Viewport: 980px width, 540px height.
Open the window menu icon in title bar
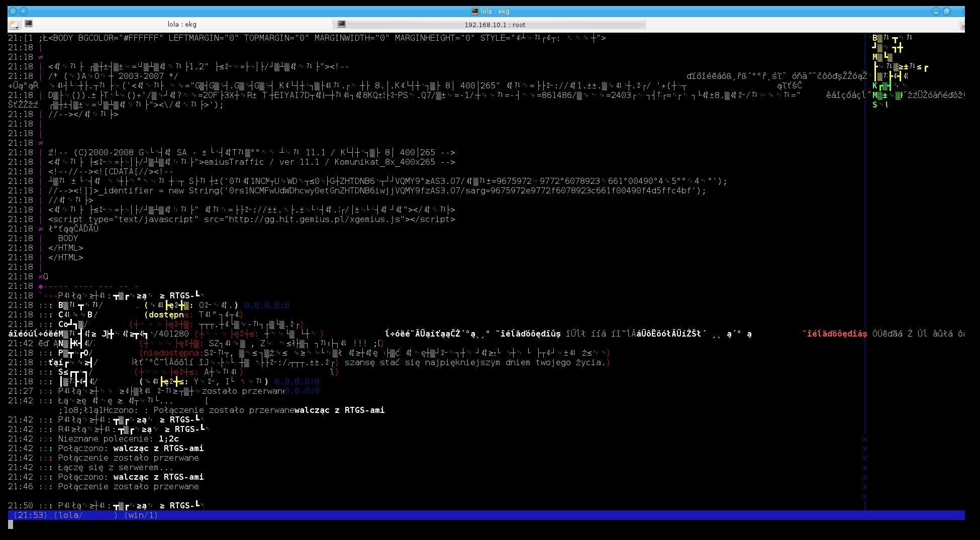point(13,11)
